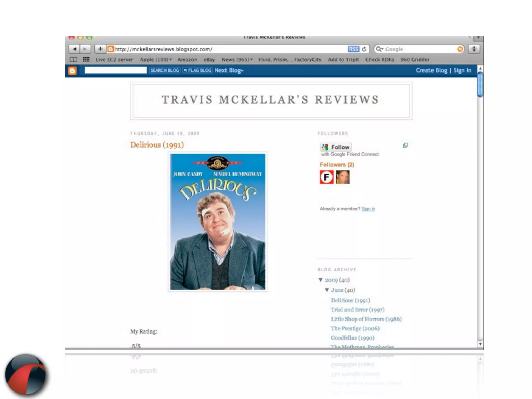This screenshot has width=532, height=399.
Task: Click the Amazon bookmark bar item
Action: (187, 59)
